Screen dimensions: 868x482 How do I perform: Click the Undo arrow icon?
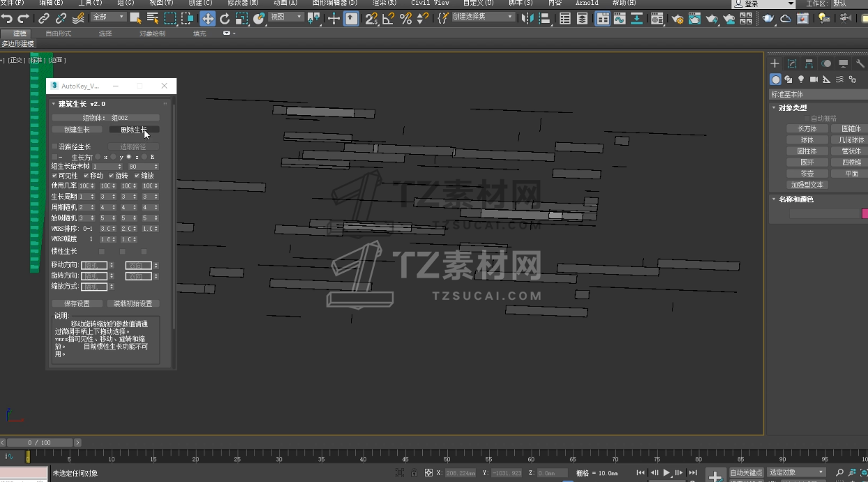[7, 18]
